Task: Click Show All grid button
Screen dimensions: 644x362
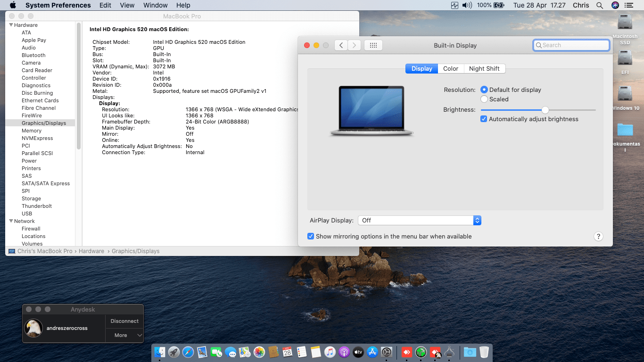Action: click(x=373, y=45)
